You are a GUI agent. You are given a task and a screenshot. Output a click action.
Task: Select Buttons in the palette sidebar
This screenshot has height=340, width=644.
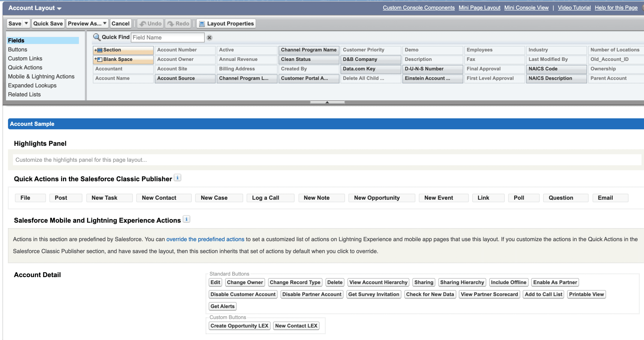tap(18, 49)
